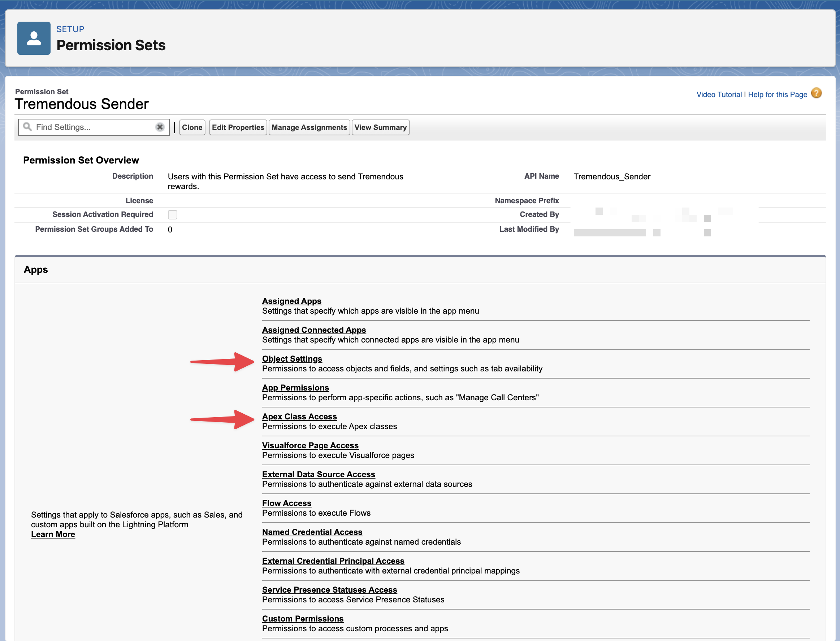Click the Edit Properties button
The width and height of the screenshot is (840, 641).
(238, 127)
